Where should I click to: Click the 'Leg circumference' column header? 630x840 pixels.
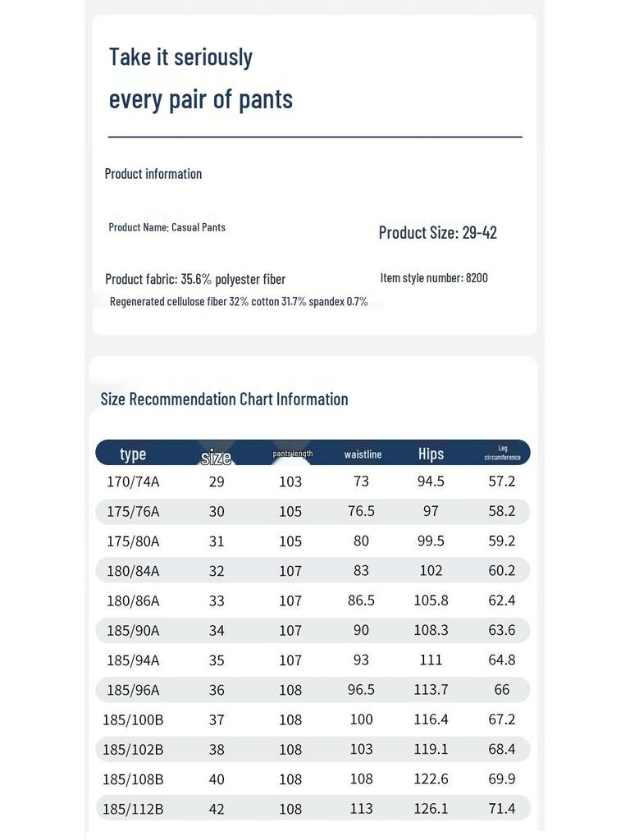[502, 453]
